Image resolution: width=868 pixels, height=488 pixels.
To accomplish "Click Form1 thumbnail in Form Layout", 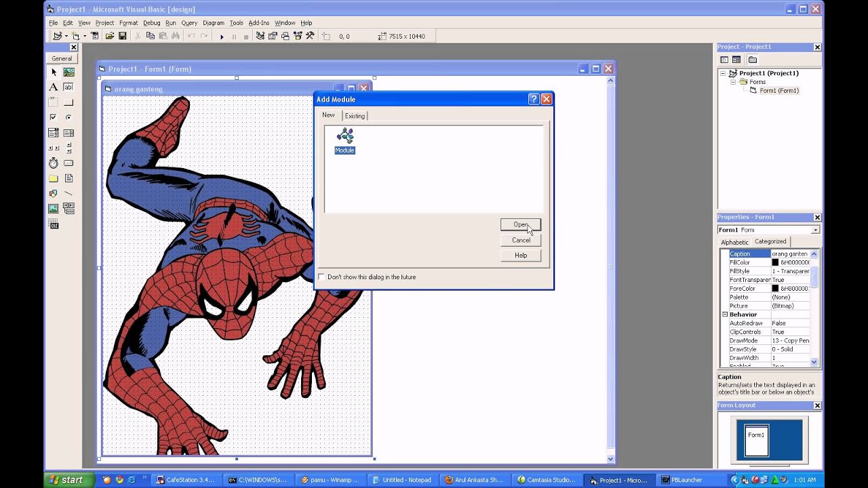I will [756, 440].
